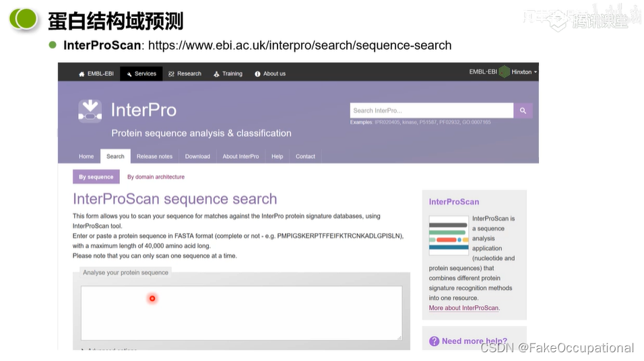Click the Analyse your protein sequence label
Viewport: 644px width, 361px height.
coord(126,272)
